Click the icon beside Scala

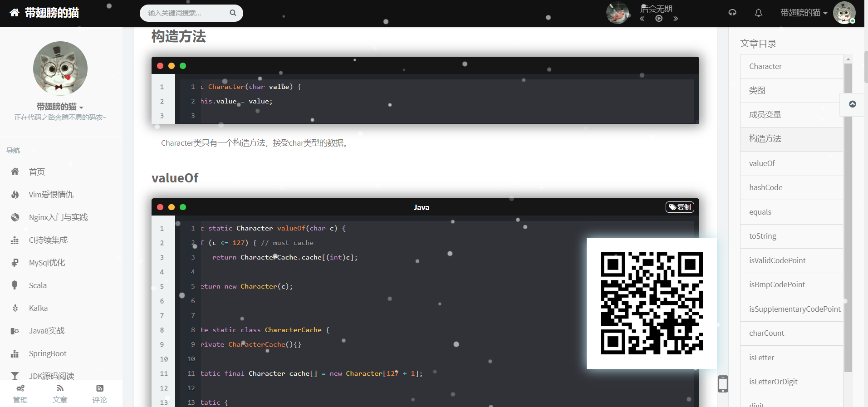(x=15, y=285)
